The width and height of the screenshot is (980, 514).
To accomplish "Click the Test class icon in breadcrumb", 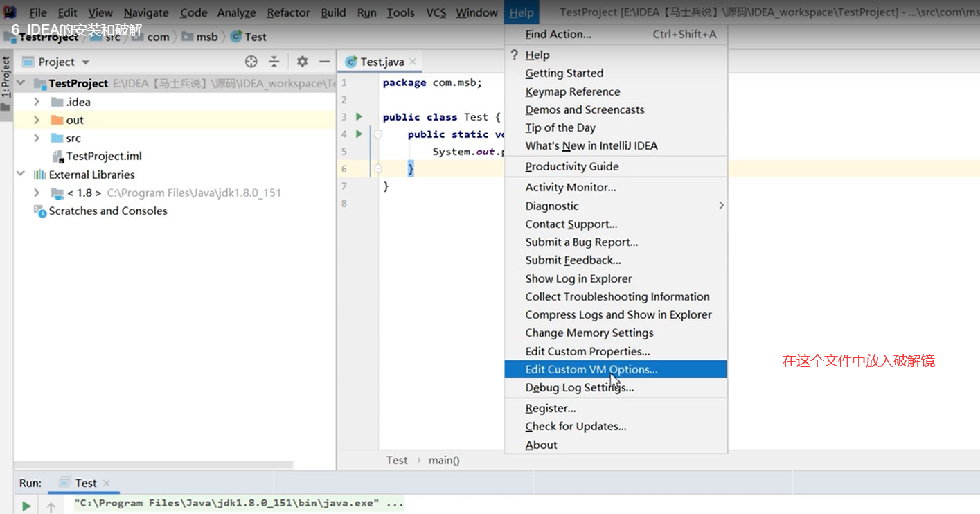I will [x=236, y=37].
